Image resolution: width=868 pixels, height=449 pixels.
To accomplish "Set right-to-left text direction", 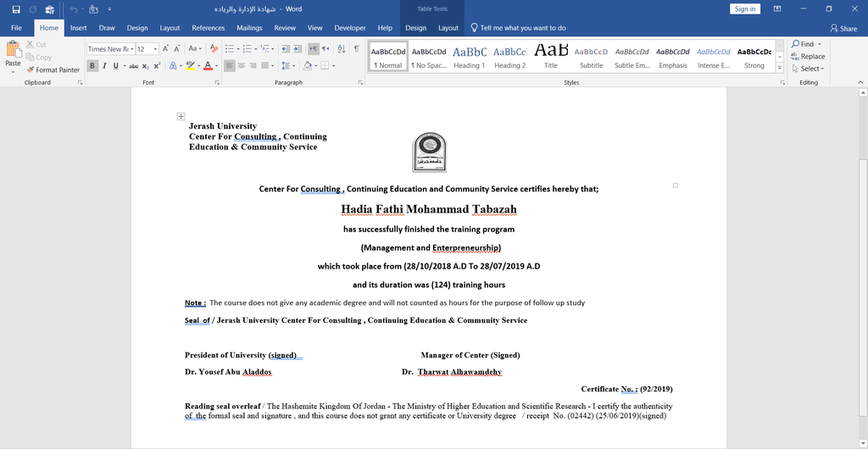I will pos(325,49).
